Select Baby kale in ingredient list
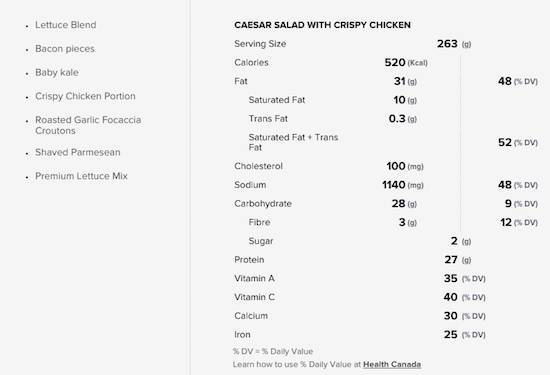This screenshot has height=375, width=550. (x=57, y=72)
